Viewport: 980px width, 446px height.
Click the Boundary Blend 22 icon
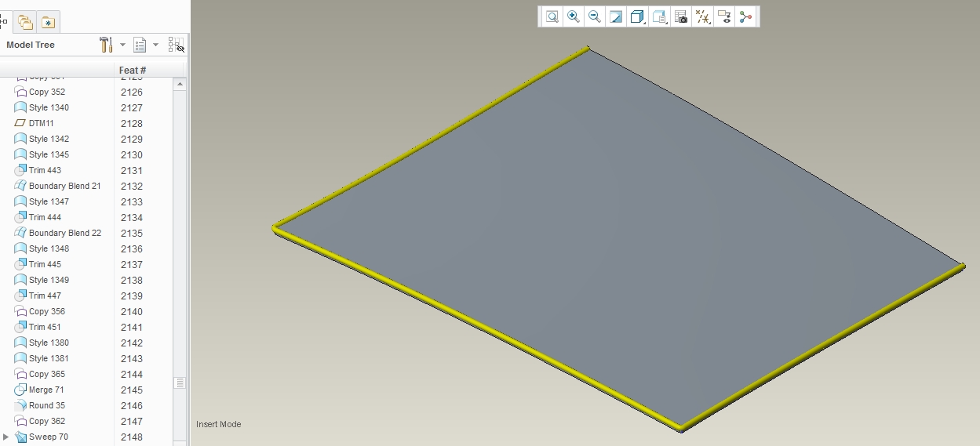coord(21,233)
